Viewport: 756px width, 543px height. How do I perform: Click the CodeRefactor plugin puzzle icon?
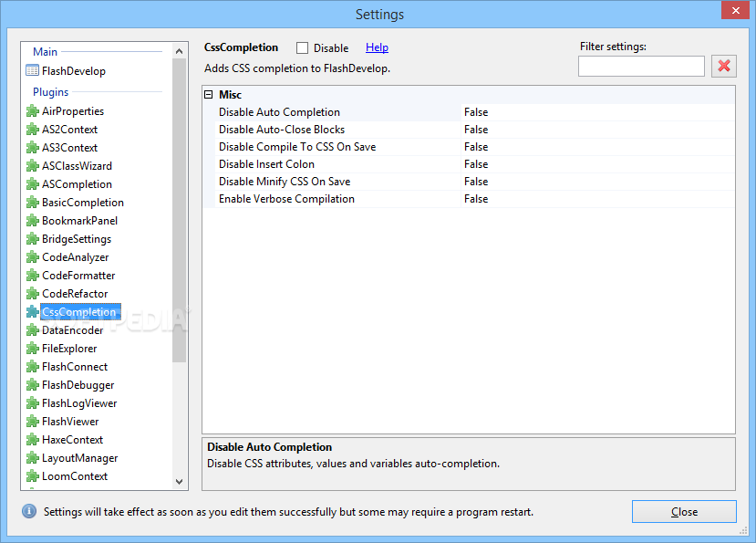coord(32,294)
